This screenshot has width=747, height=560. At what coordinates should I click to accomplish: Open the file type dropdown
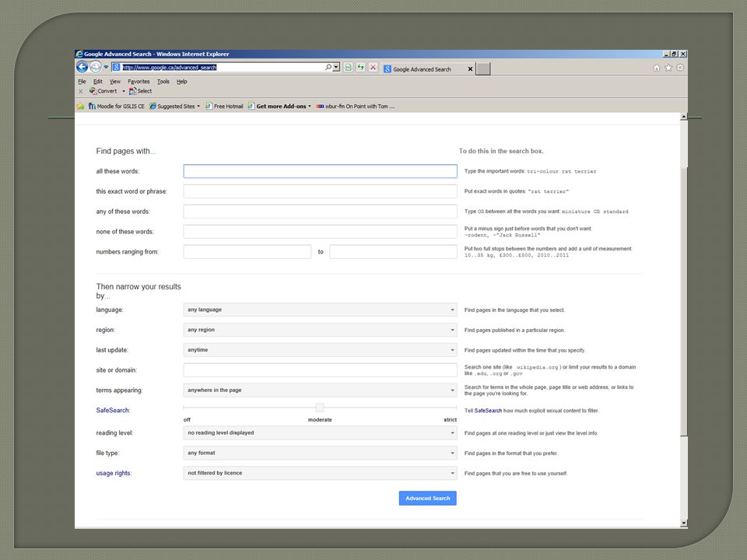(x=320, y=453)
